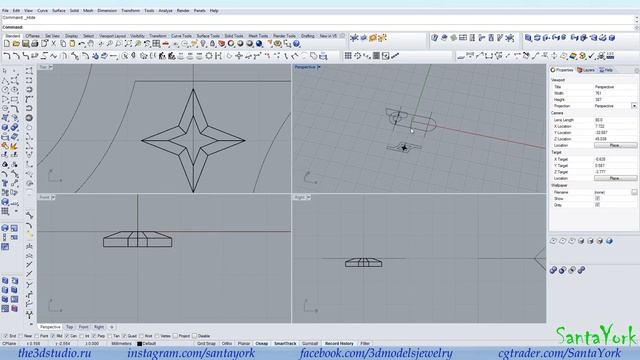This screenshot has width=640, height=360.
Task: Toggle the Quad osnap checkbox
Action: [124, 336]
